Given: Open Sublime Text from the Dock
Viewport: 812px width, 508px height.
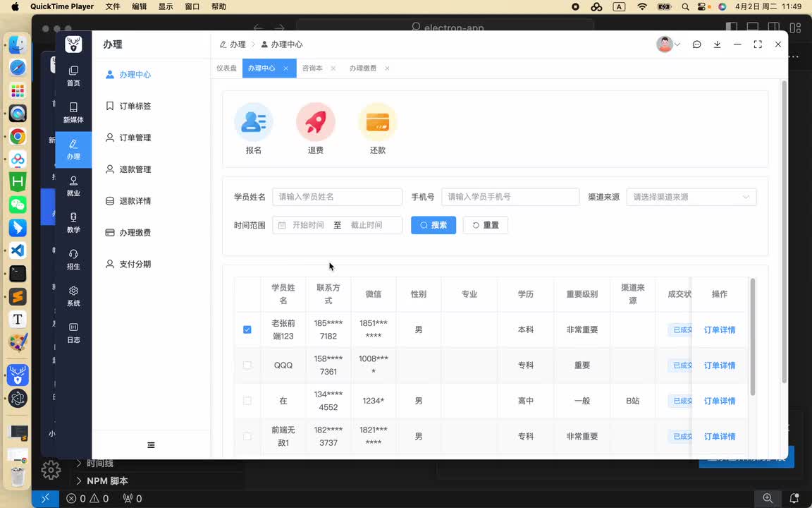Looking at the screenshot, I should [18, 296].
